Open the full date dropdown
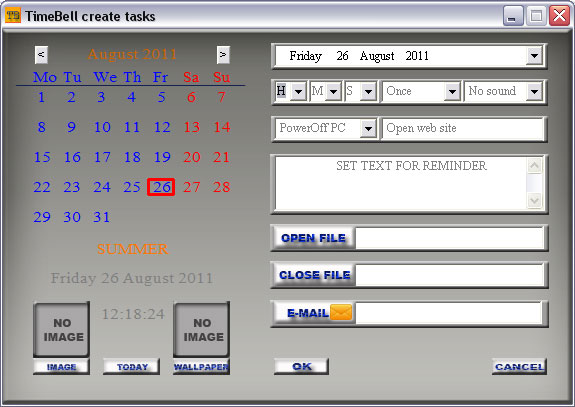Viewport: 575px width, 407px height. click(x=534, y=56)
